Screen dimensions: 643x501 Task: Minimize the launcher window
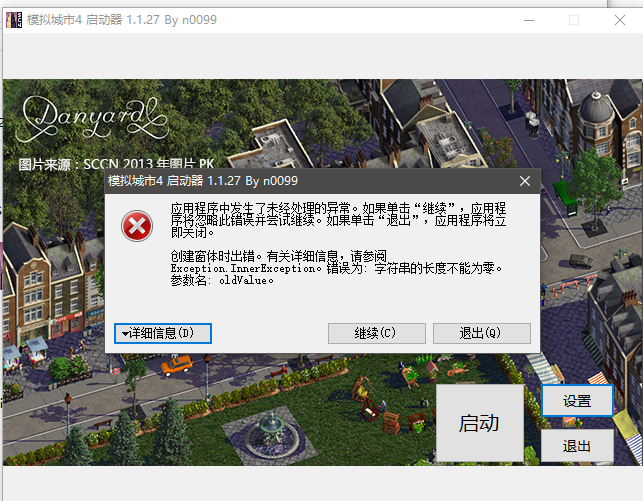(x=527, y=19)
